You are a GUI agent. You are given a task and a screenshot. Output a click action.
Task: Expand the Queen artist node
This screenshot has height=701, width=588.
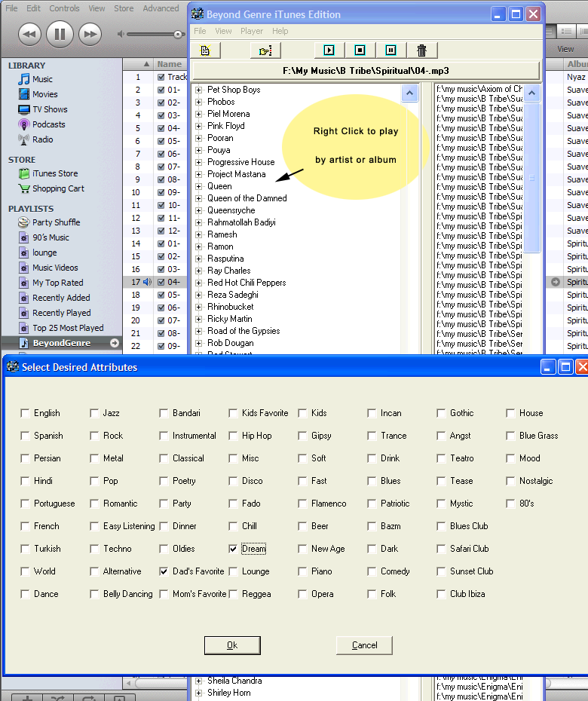click(198, 186)
